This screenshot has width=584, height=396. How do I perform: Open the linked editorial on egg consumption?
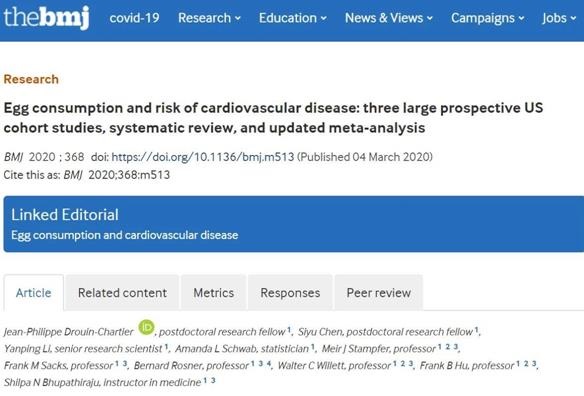124,235
